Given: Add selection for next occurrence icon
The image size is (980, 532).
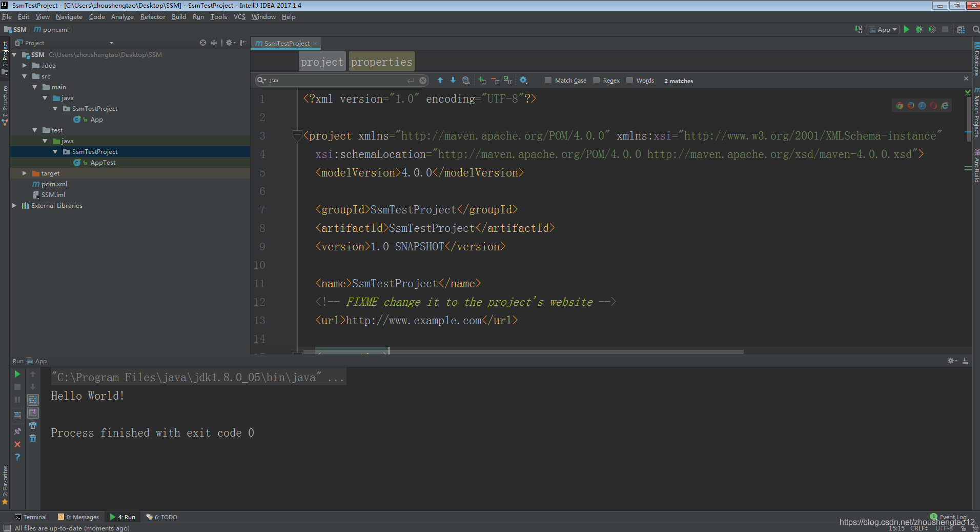Looking at the screenshot, I should (x=482, y=80).
